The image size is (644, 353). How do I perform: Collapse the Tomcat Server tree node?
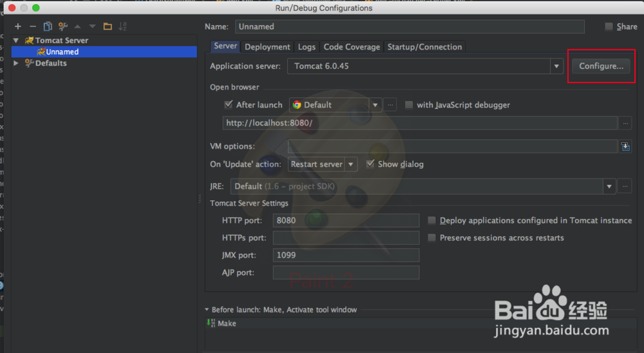16,41
